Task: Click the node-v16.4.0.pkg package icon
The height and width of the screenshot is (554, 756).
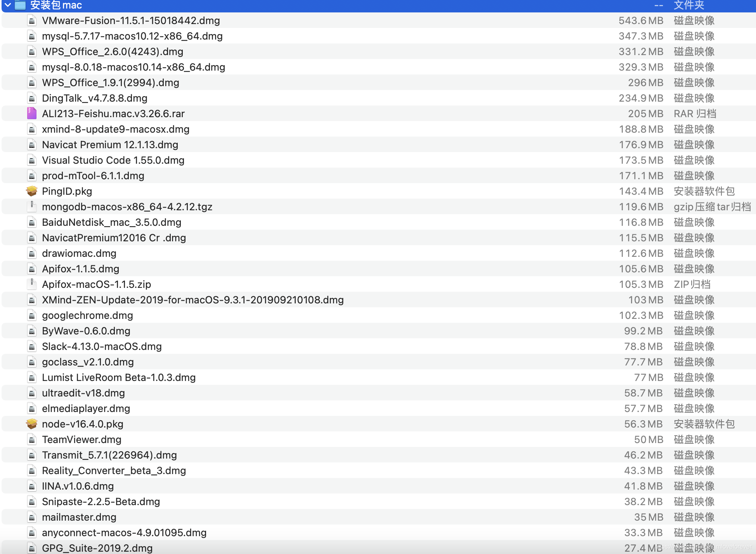Action: pyautogui.click(x=32, y=424)
